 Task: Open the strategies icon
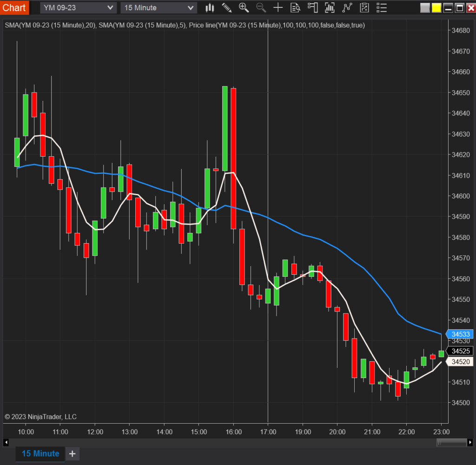pos(347,7)
